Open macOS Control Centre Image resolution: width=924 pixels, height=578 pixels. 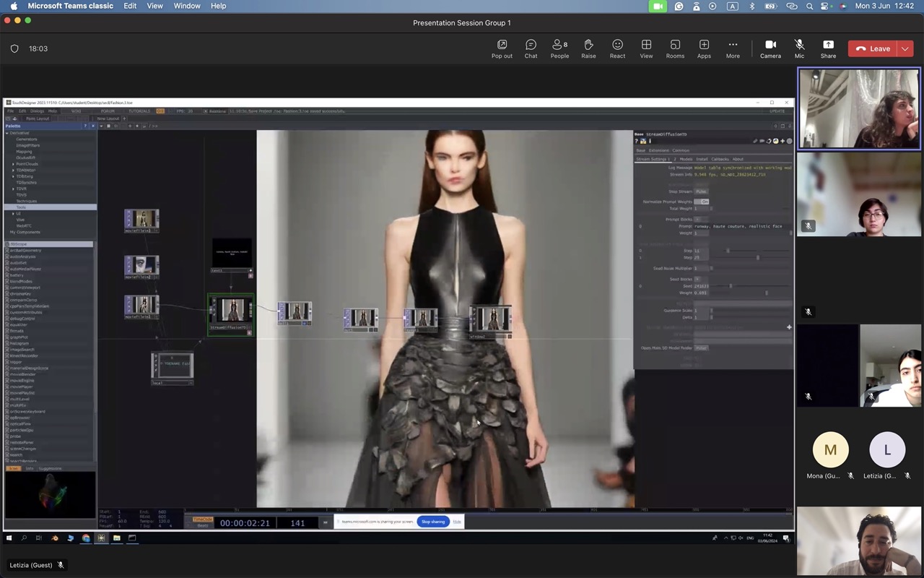pos(826,6)
